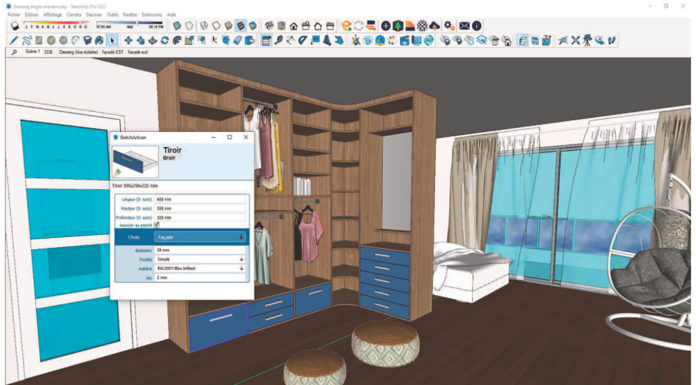Open the Fichier menu

click(x=13, y=15)
